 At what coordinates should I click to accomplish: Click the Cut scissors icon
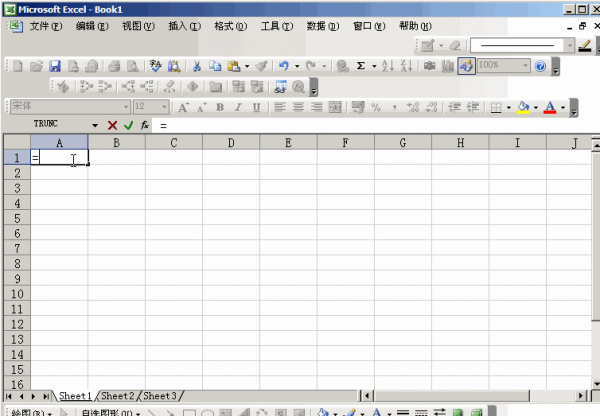[x=197, y=66]
